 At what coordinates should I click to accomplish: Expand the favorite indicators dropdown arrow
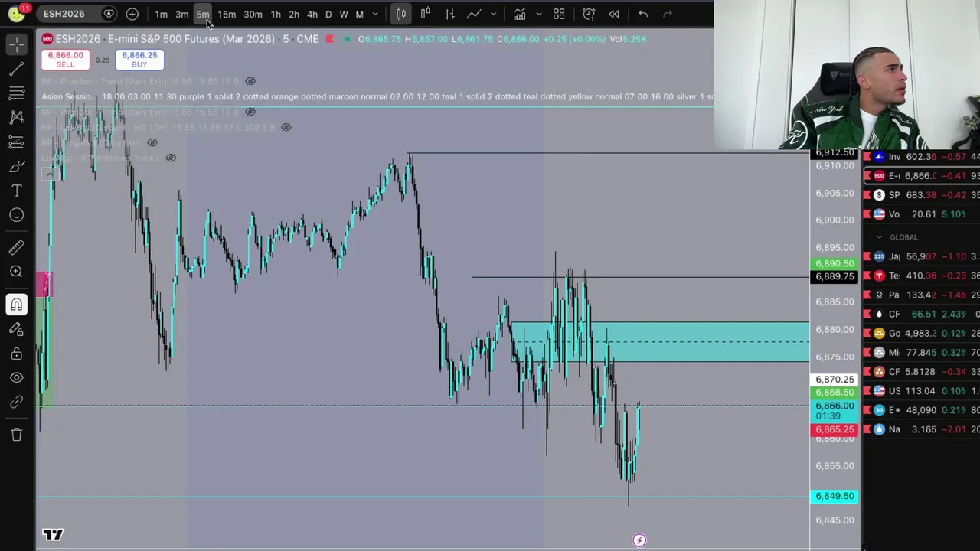(x=539, y=14)
